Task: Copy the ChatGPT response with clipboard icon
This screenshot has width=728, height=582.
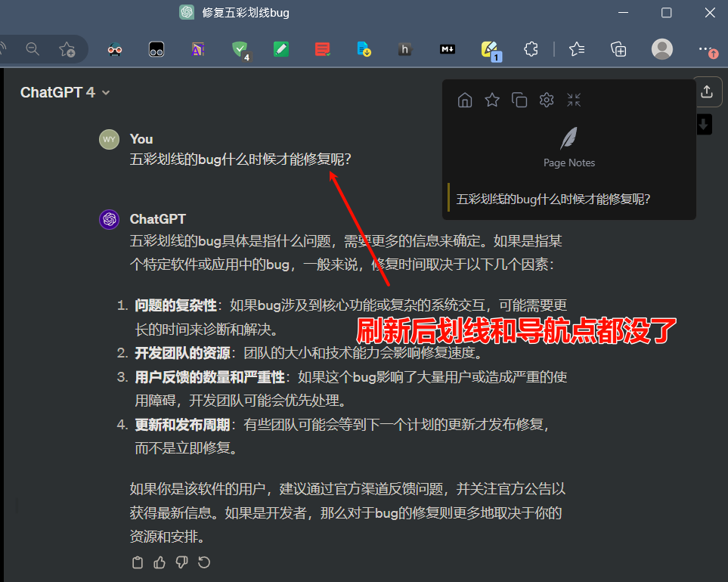Action: click(138, 562)
